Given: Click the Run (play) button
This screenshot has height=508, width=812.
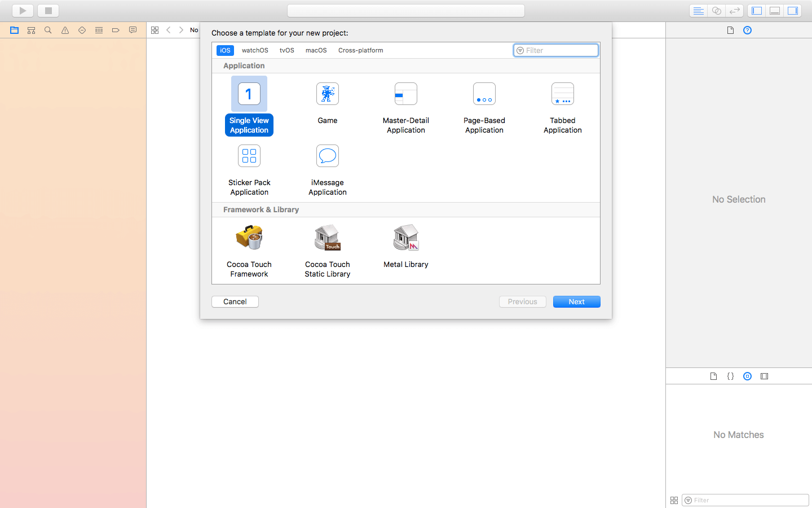Looking at the screenshot, I should point(23,11).
